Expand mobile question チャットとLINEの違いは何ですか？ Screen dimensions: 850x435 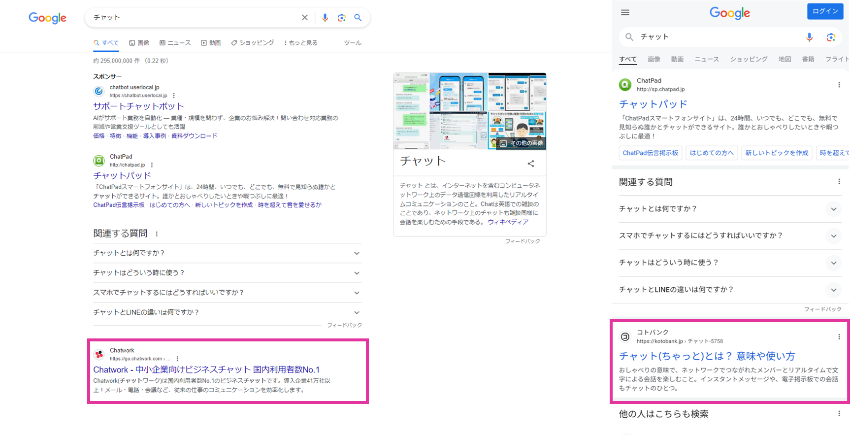[730, 290]
